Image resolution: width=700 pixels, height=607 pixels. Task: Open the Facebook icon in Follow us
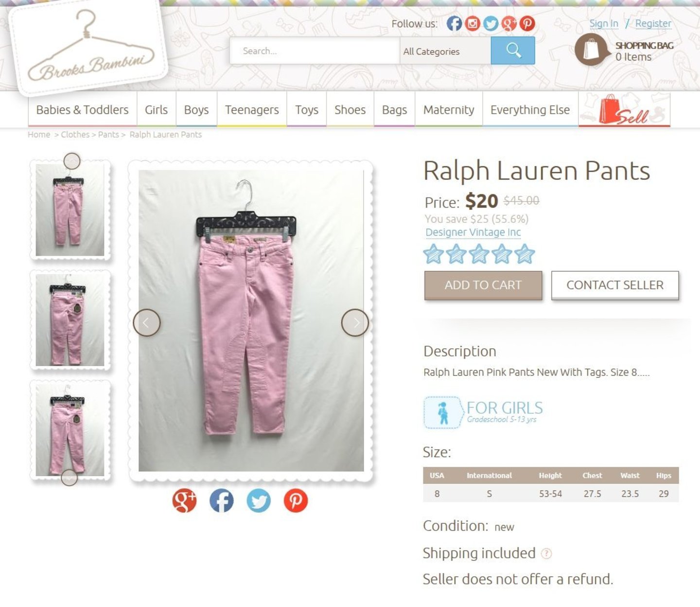pos(454,23)
